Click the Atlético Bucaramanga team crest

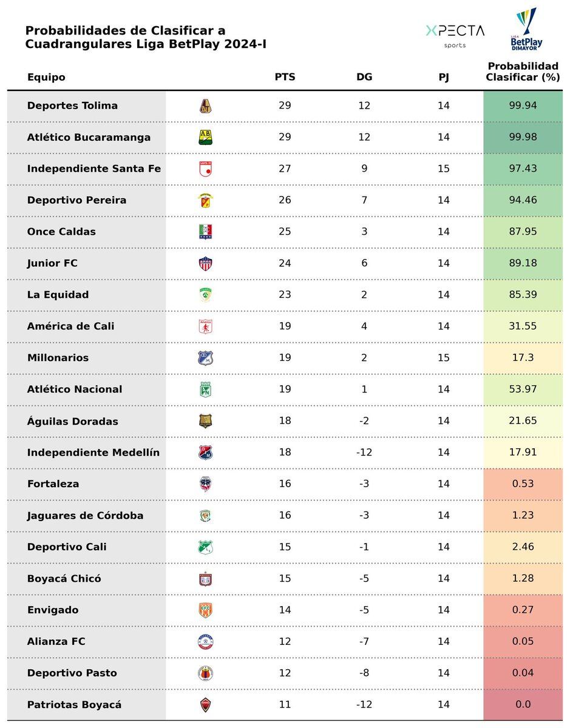click(x=206, y=137)
